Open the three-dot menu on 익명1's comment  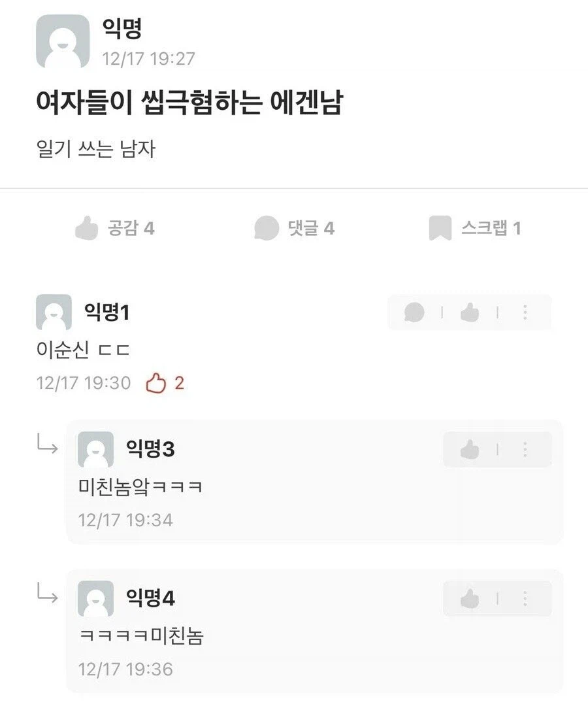coord(523,312)
